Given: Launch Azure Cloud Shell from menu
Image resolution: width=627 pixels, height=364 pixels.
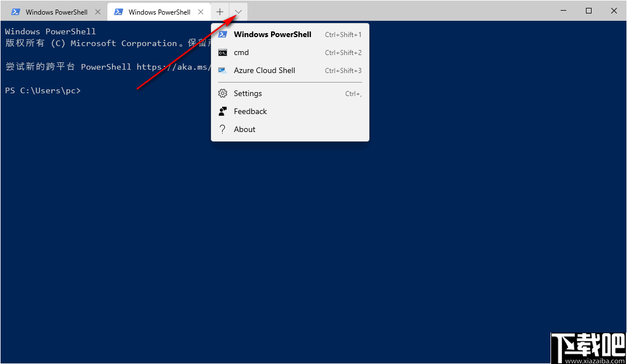Looking at the screenshot, I should click(290, 70).
